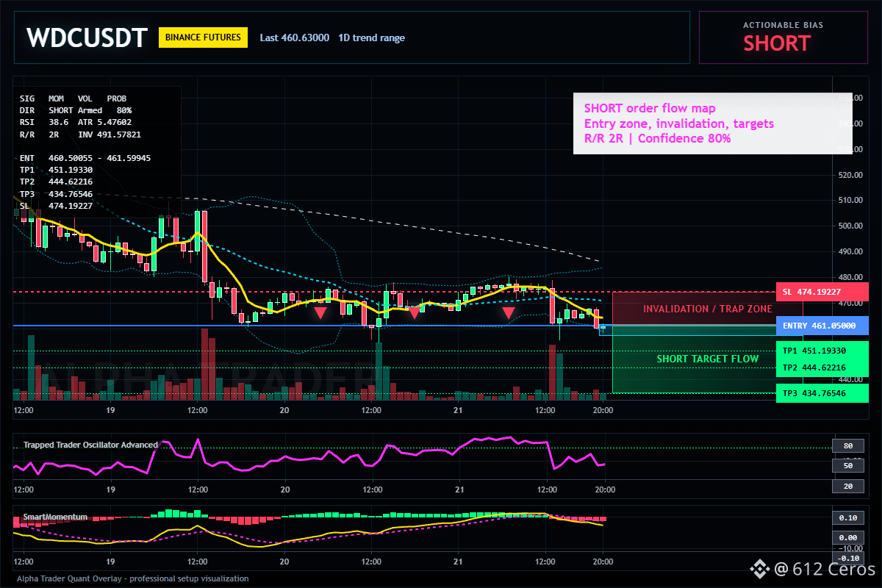Click 'Entry zone, invalidation, targets' annotation line
Viewport: 882px width, 588px height.
pyautogui.click(x=678, y=123)
